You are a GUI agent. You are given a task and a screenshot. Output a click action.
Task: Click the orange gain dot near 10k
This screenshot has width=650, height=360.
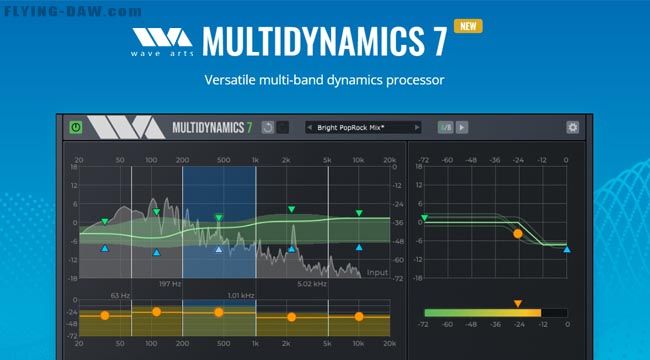(359, 317)
